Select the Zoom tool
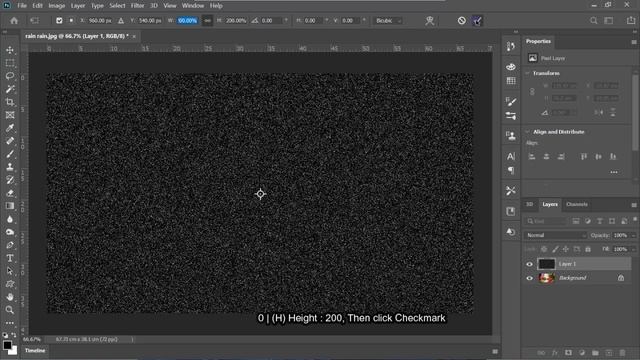640x360 pixels. (10, 310)
